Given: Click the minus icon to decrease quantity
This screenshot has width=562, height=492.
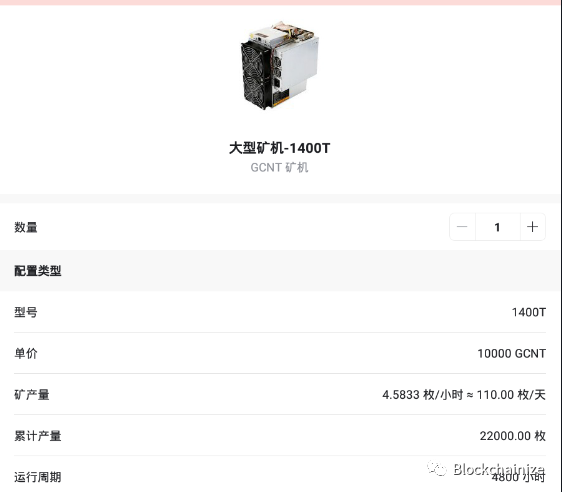Looking at the screenshot, I should point(462,227).
